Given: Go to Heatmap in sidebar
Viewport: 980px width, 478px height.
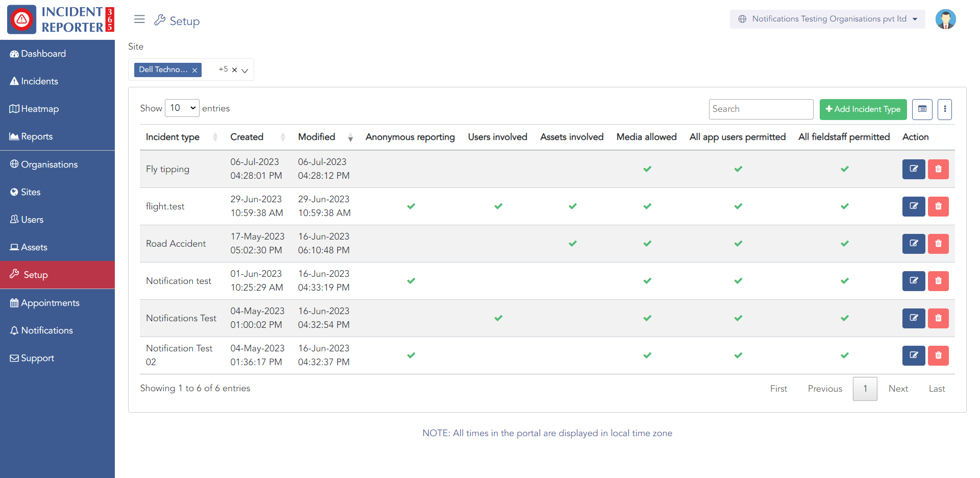Looking at the screenshot, I should pos(40,109).
